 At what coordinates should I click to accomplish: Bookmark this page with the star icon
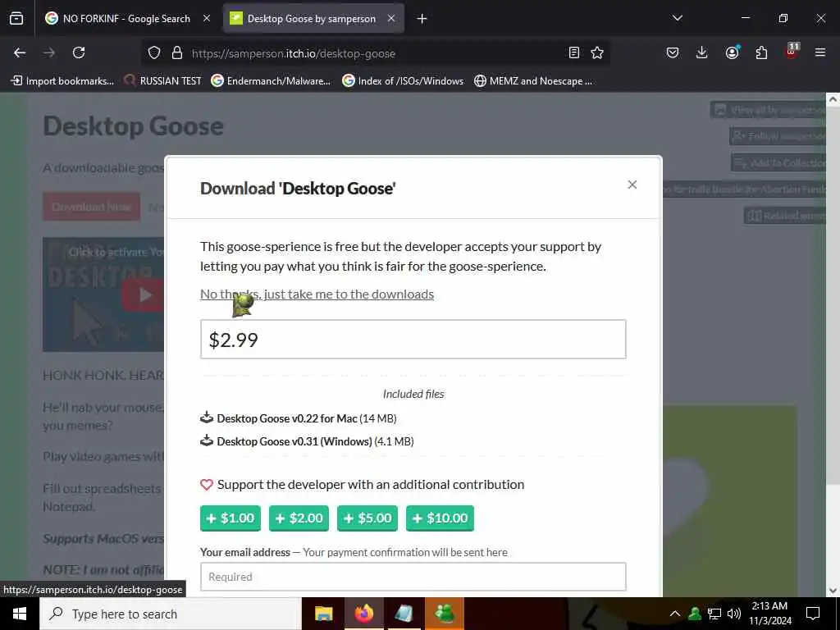[x=597, y=53]
